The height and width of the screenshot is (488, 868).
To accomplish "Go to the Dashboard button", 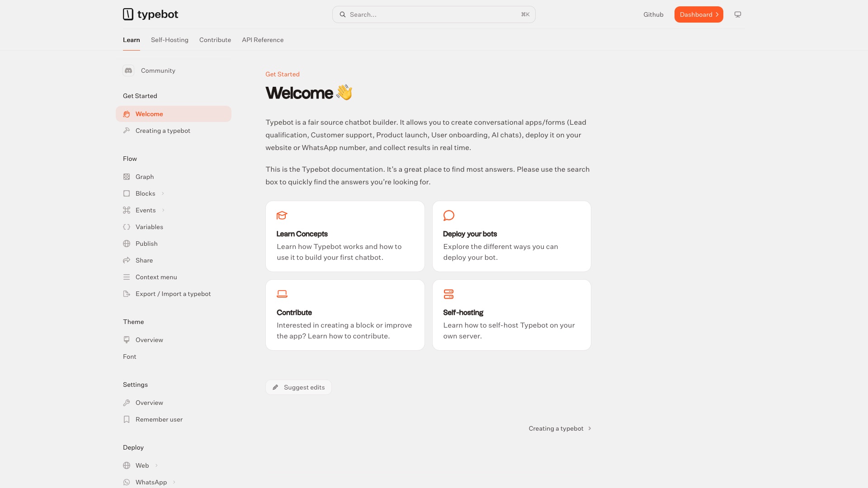I will pyautogui.click(x=699, y=14).
